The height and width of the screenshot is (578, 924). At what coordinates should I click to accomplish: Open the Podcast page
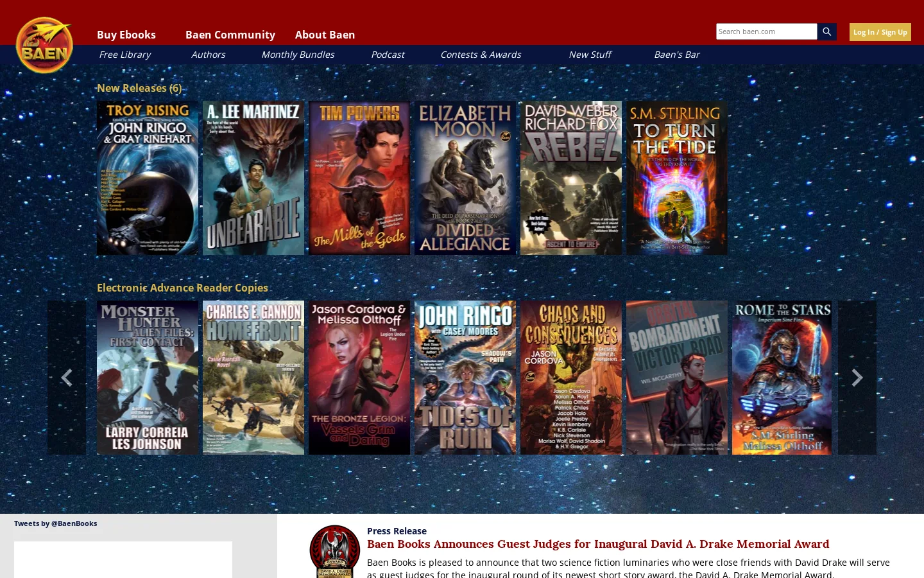pos(388,55)
